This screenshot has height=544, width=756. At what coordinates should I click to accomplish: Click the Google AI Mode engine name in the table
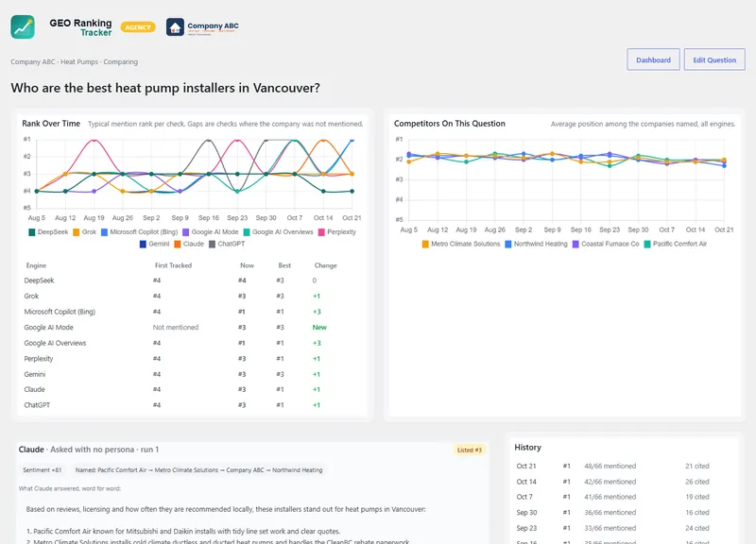(49, 327)
